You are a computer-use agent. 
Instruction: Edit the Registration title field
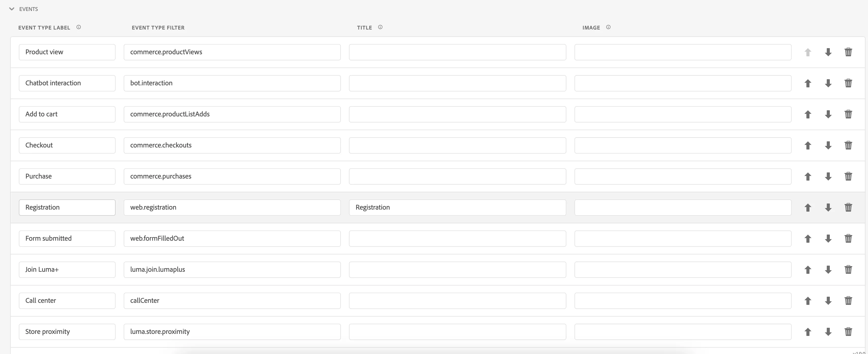[458, 207]
